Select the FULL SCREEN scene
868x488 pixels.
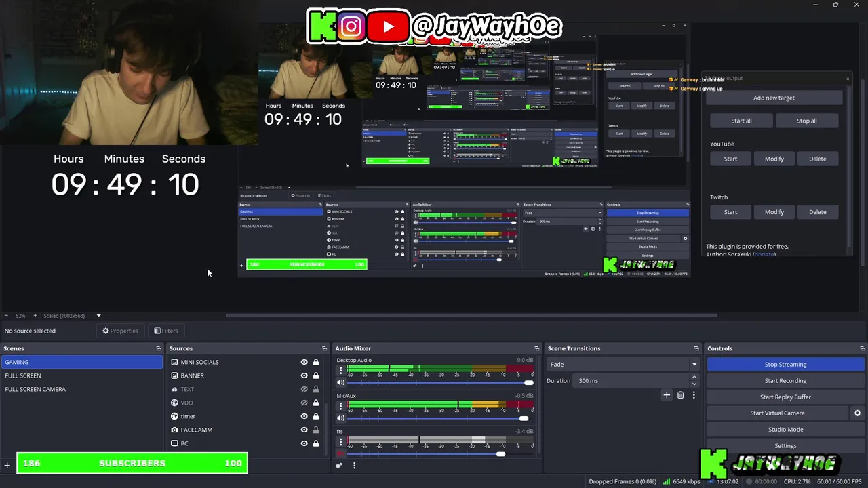(x=81, y=375)
